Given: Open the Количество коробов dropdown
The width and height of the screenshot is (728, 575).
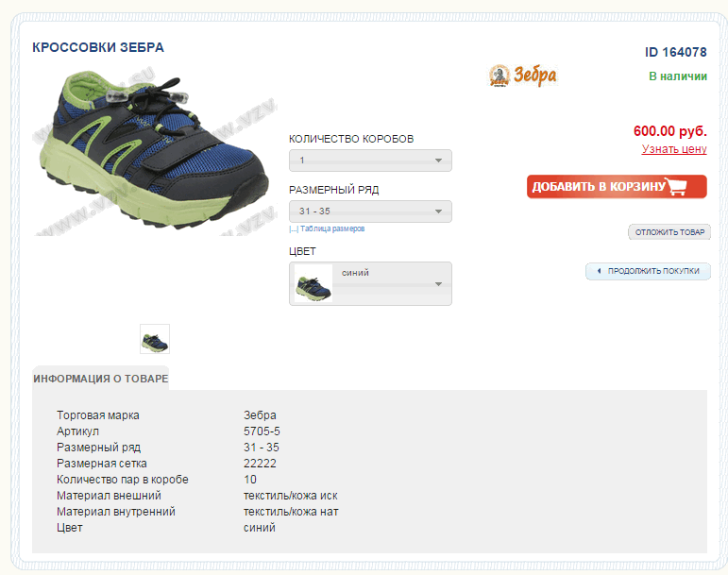Looking at the screenshot, I should point(370,161).
